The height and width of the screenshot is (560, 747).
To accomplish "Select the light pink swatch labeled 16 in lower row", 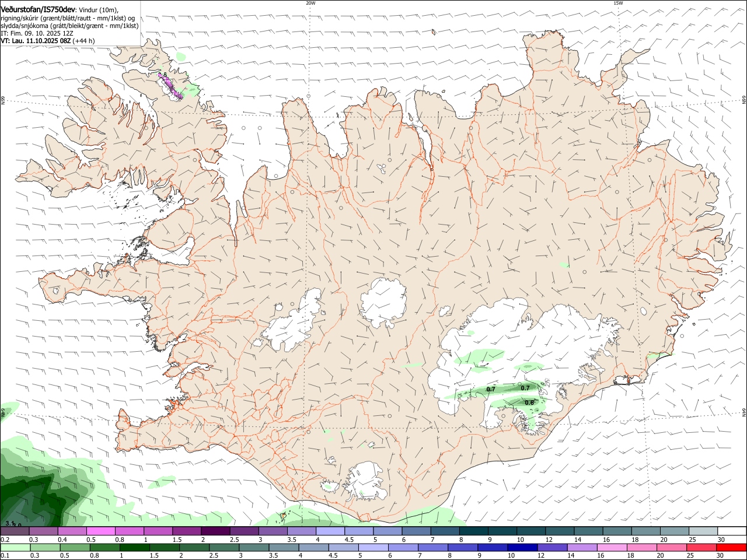I will pyautogui.click(x=611, y=548).
